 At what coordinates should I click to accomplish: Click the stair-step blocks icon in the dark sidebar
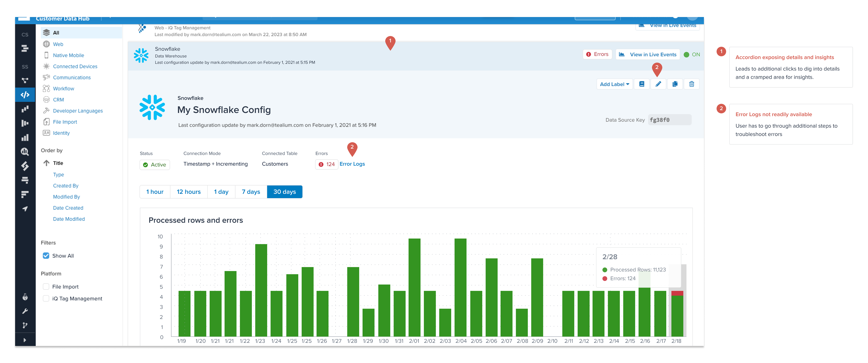point(25,109)
